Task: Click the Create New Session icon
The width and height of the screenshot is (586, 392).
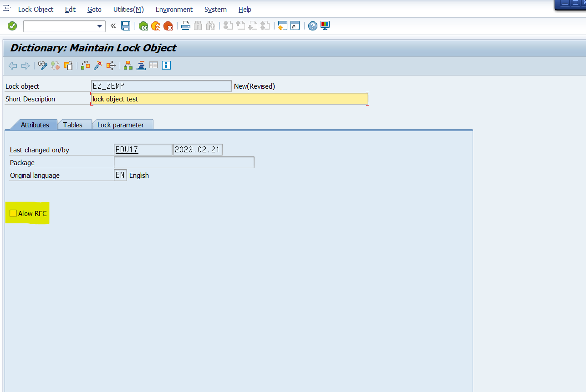Action: pos(283,26)
